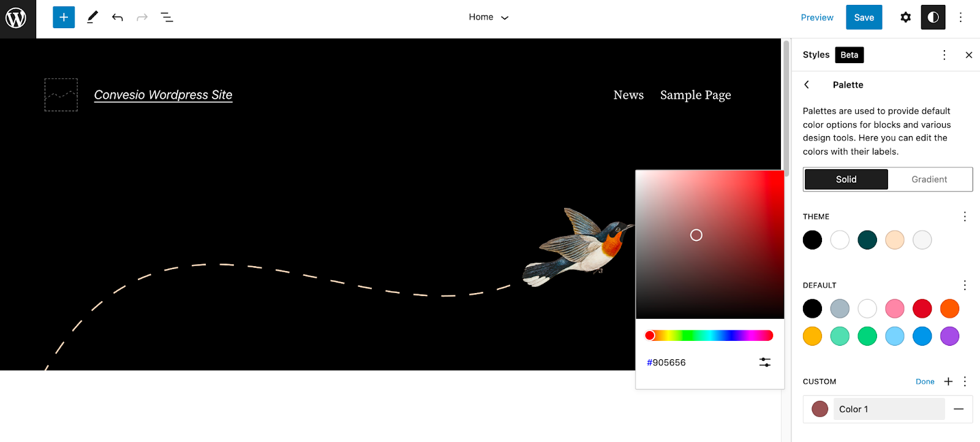This screenshot has width=980, height=442.
Task: Open Custom palette options menu
Action: [965, 381]
